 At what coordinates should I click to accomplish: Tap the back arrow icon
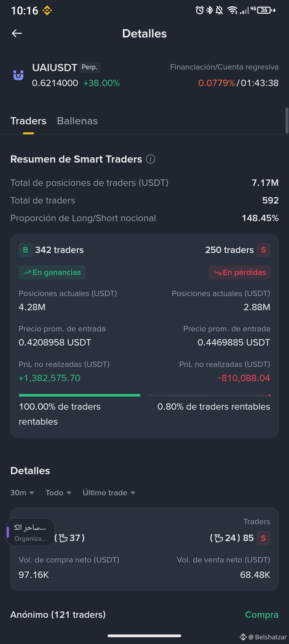pyautogui.click(x=17, y=33)
